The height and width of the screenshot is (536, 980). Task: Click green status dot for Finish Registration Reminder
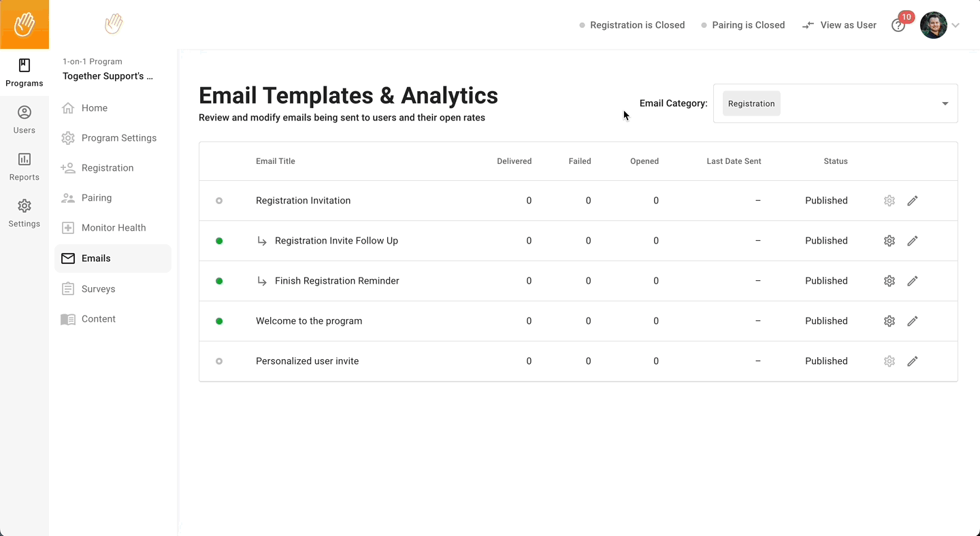coord(219,281)
